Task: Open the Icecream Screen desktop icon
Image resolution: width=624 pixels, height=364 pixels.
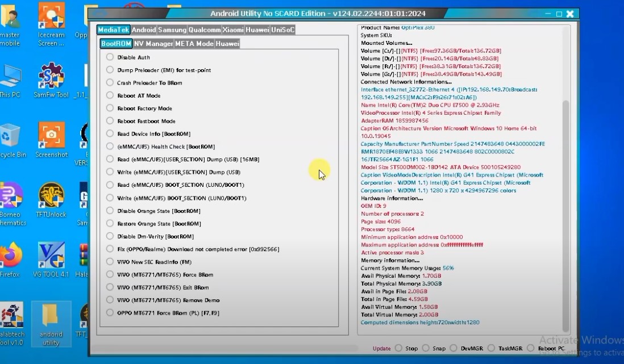Action: point(51,24)
